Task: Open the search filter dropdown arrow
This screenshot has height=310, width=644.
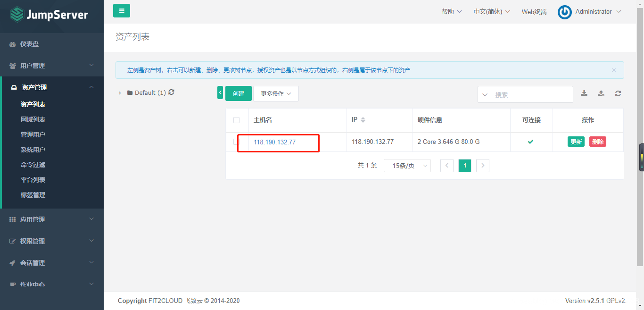Action: click(x=485, y=95)
